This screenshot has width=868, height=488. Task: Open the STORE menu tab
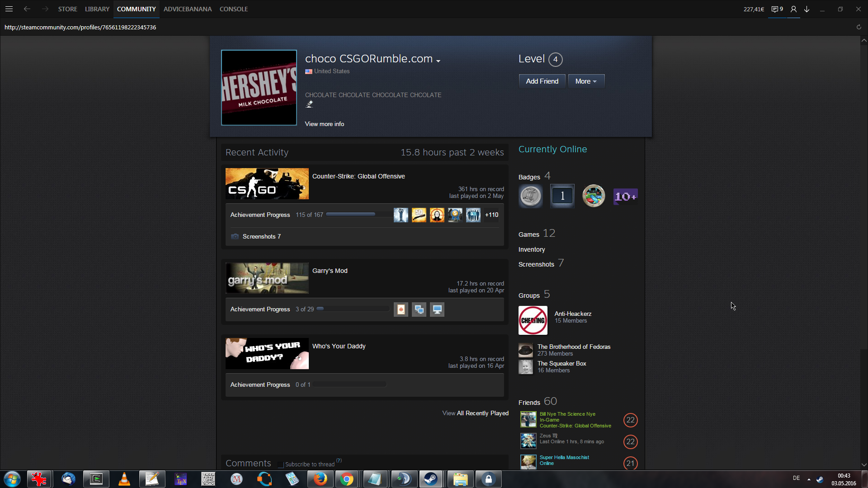coord(67,9)
